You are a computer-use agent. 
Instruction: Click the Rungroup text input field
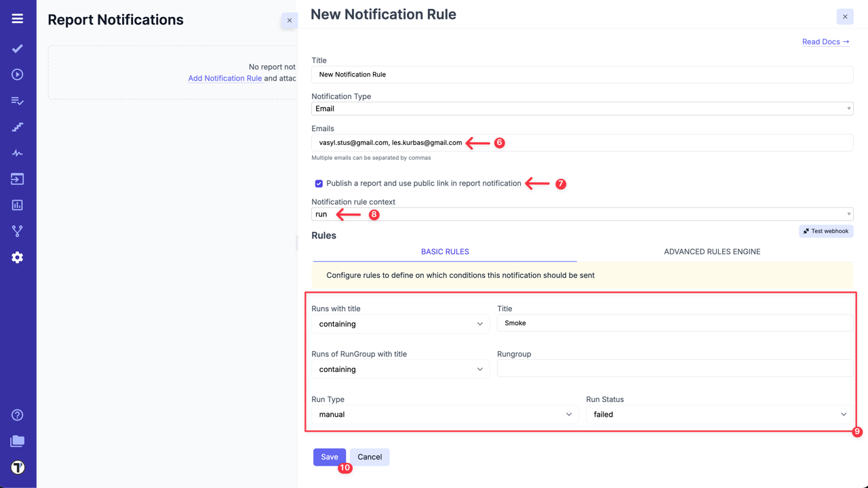pyautogui.click(x=675, y=369)
